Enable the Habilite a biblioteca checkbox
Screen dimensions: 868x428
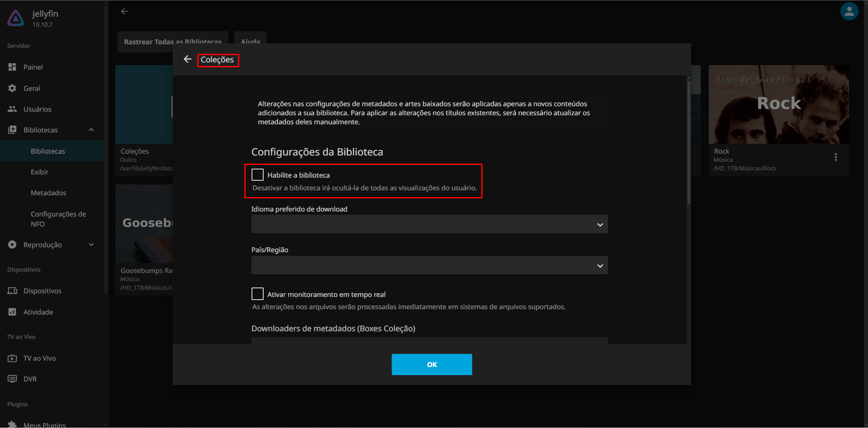tap(257, 175)
